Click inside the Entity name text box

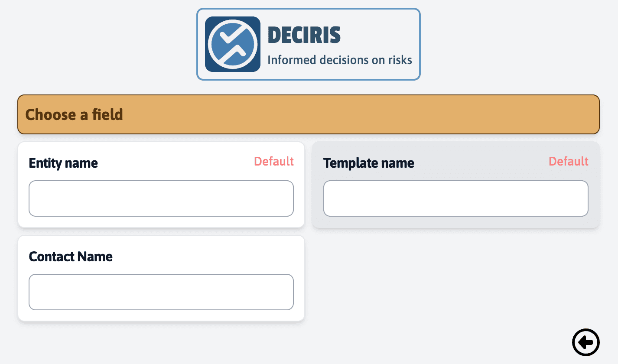tap(161, 198)
